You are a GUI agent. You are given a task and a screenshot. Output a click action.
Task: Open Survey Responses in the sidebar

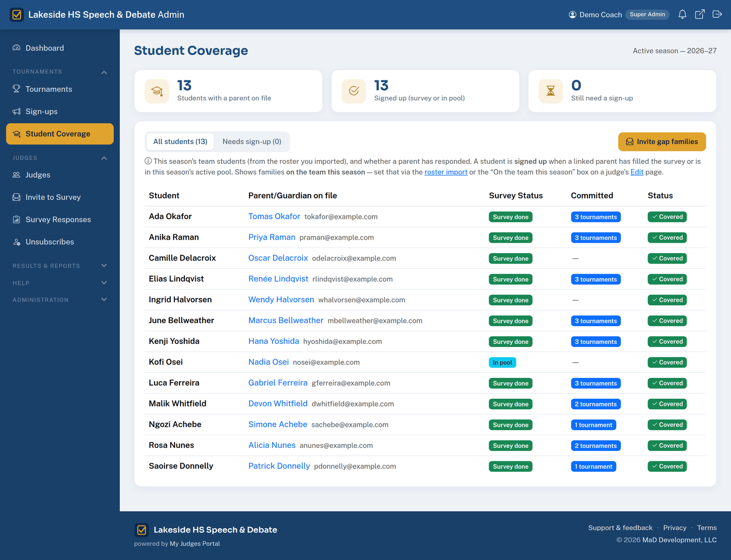tap(60, 220)
